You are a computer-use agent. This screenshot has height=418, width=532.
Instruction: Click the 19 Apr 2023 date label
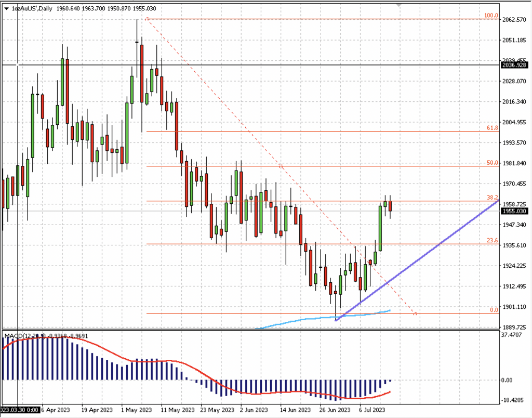tap(97, 410)
